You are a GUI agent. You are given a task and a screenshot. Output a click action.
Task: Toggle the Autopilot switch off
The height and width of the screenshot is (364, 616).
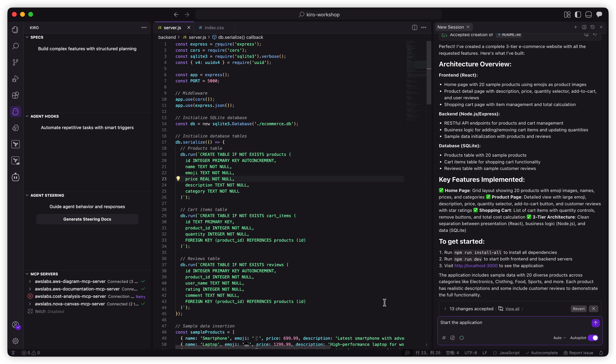[x=593, y=338]
